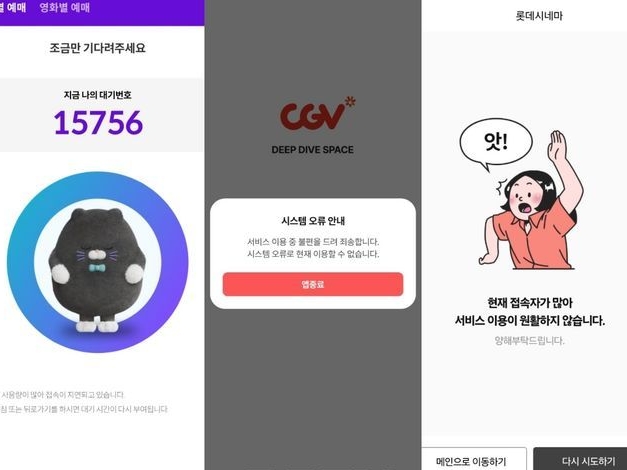The height and width of the screenshot is (470, 627).
Task: Click the 롯데시네마 header title
Action: tap(539, 16)
